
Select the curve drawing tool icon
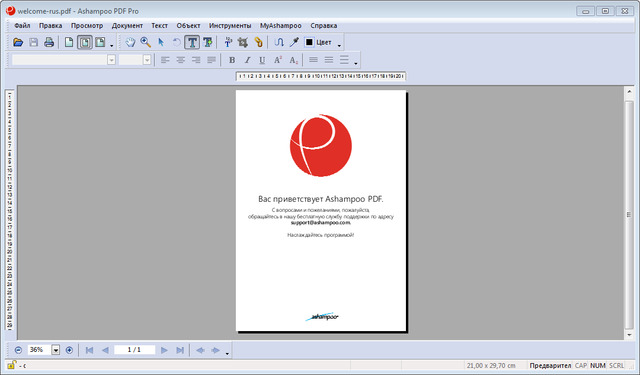[279, 42]
